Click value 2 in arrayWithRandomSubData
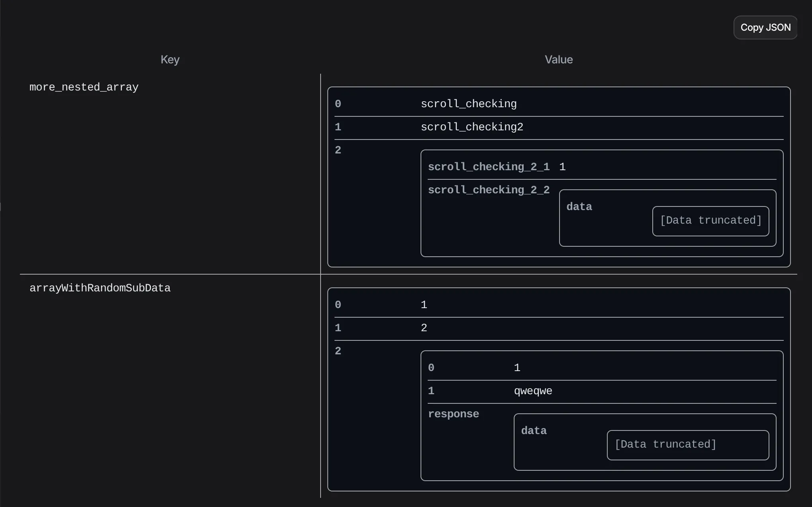The height and width of the screenshot is (507, 812). (424, 328)
